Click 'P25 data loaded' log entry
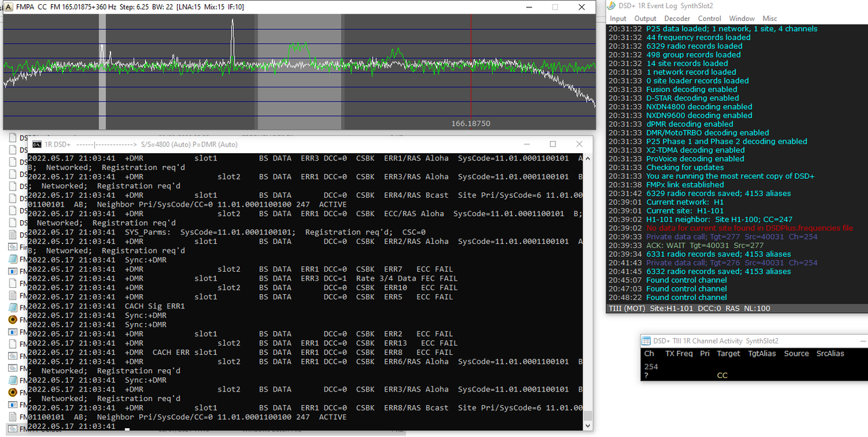 (732, 29)
